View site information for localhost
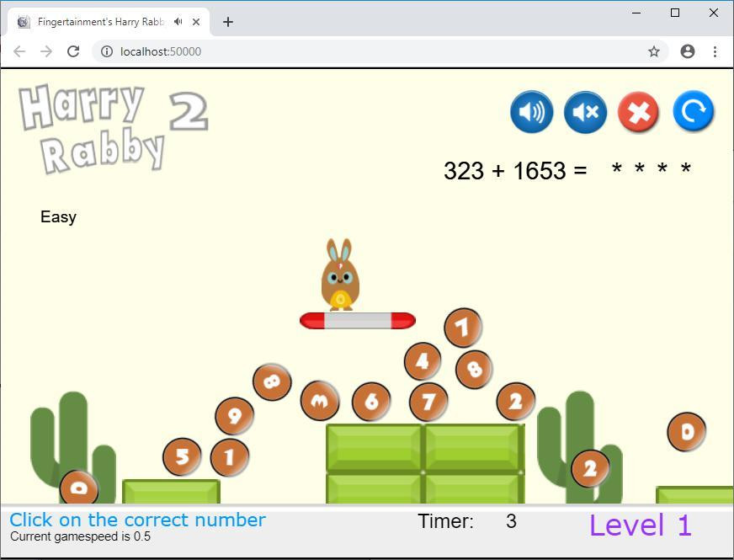Image resolution: width=734 pixels, height=560 pixels. click(107, 51)
